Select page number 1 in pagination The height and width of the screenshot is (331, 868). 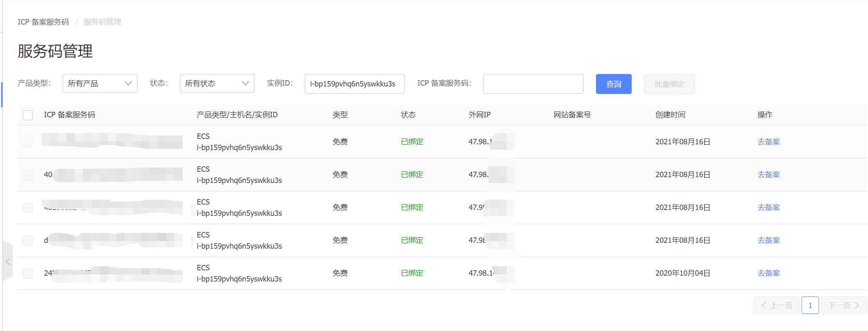(810, 306)
